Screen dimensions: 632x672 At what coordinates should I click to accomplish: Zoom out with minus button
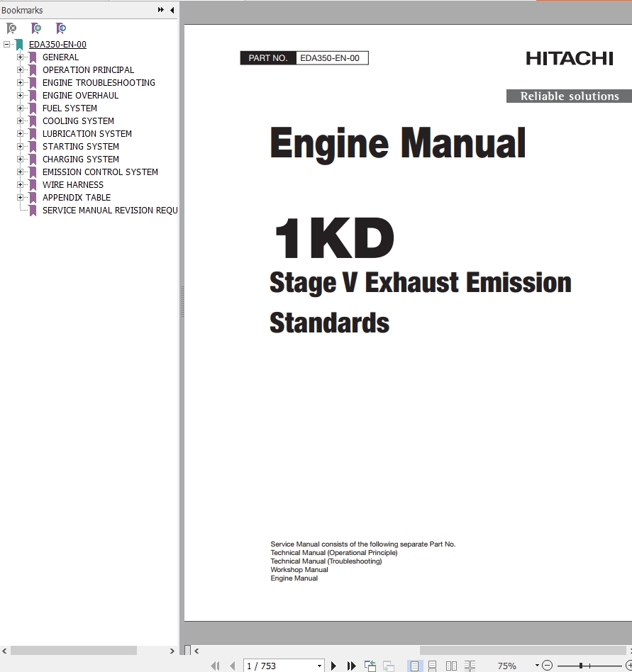(547, 666)
